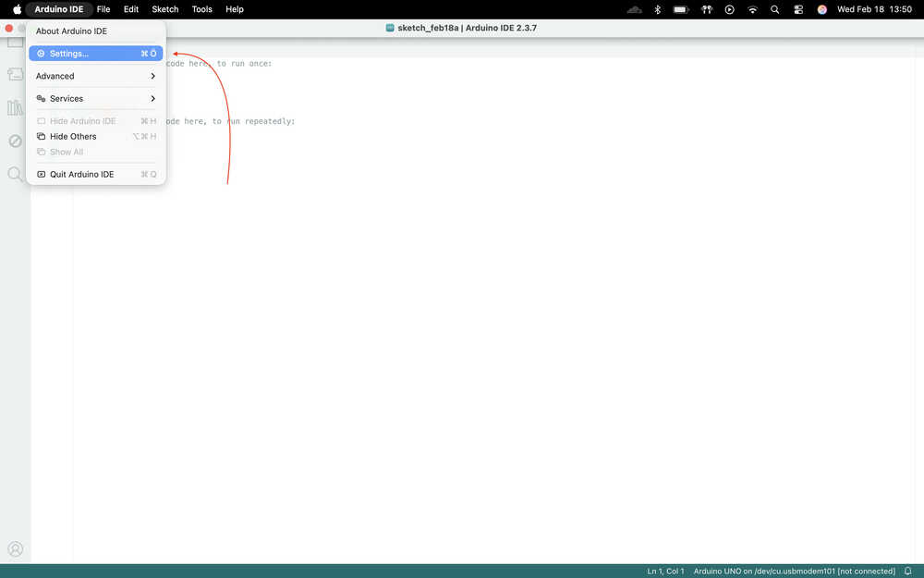Choose Settings... from the menu
This screenshot has width=924, height=578.
point(96,54)
